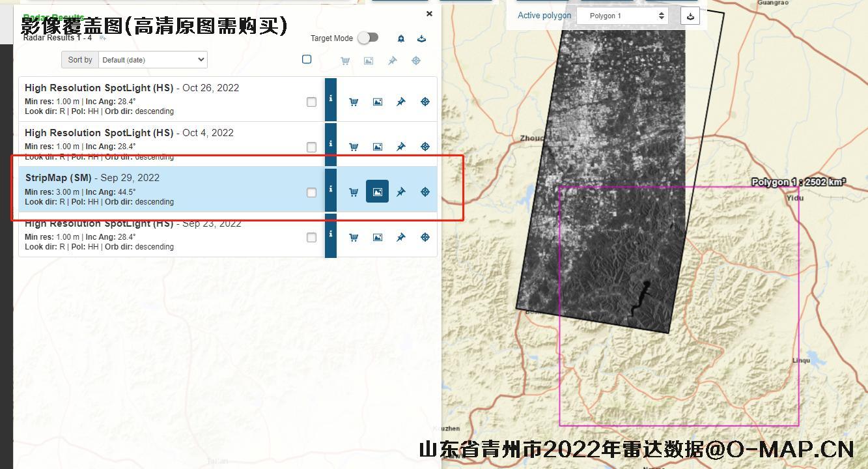Viewport: 868px width, 469px height.
Task: Toggle the Target Mode switch
Action: pos(368,38)
